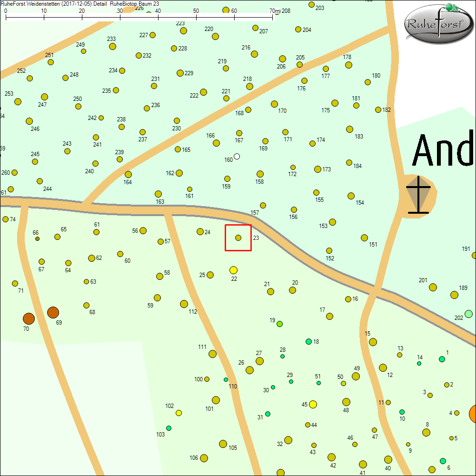
Task: Click the white tree 160 marker
Action: (237, 157)
